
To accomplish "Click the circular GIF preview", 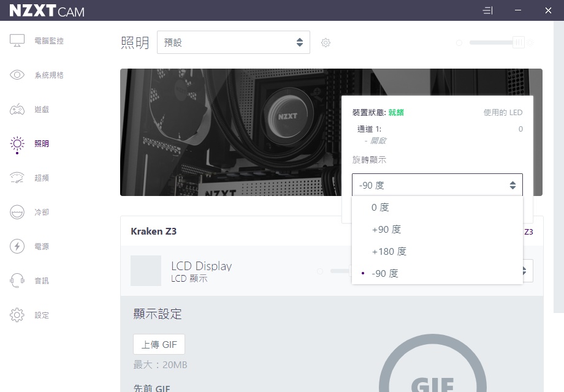I will point(432,363).
